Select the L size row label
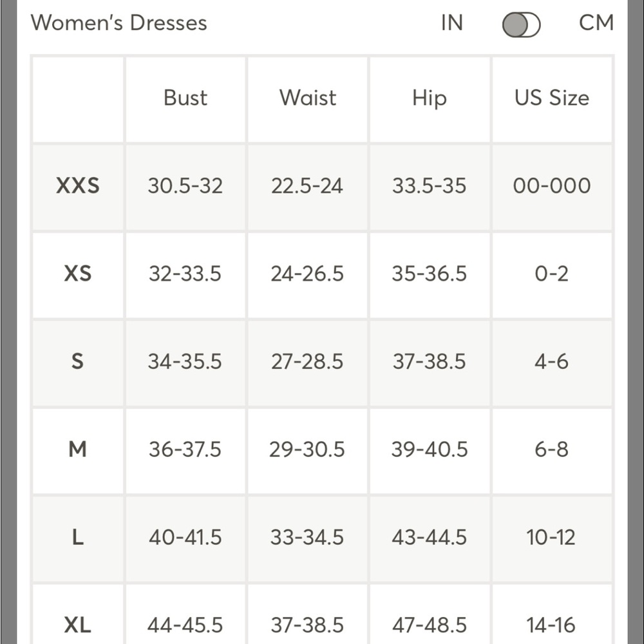 click(78, 537)
